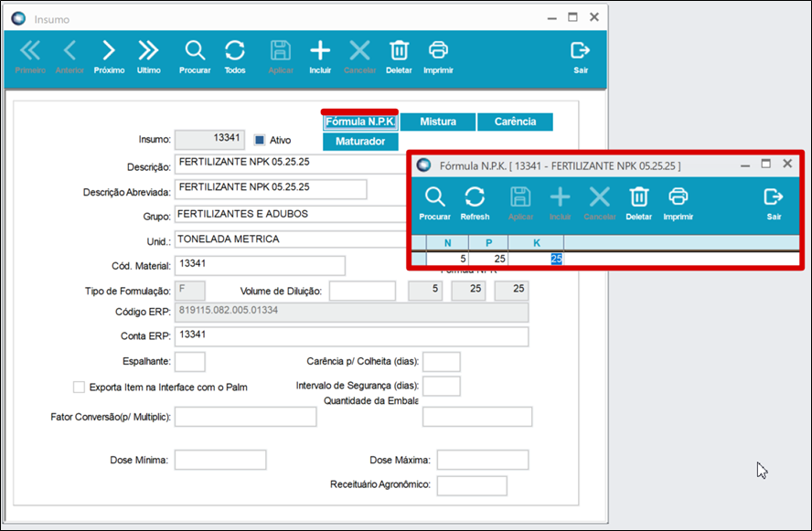Click Incluir plus icon in Insumo window
The height and width of the screenshot is (531, 812).
pyautogui.click(x=320, y=57)
